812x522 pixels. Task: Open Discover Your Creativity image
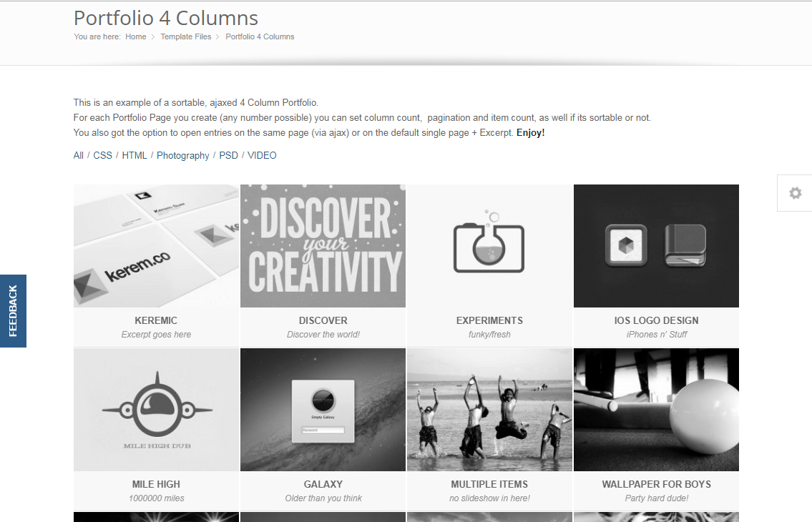pos(323,246)
